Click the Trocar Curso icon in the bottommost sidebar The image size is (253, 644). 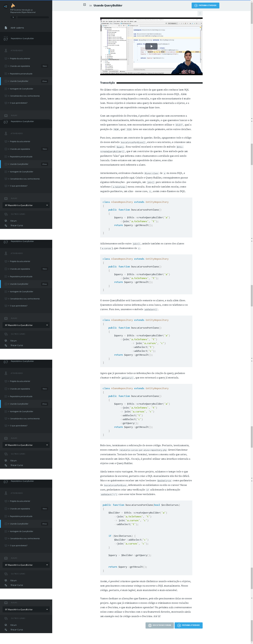[x=6, y=630]
